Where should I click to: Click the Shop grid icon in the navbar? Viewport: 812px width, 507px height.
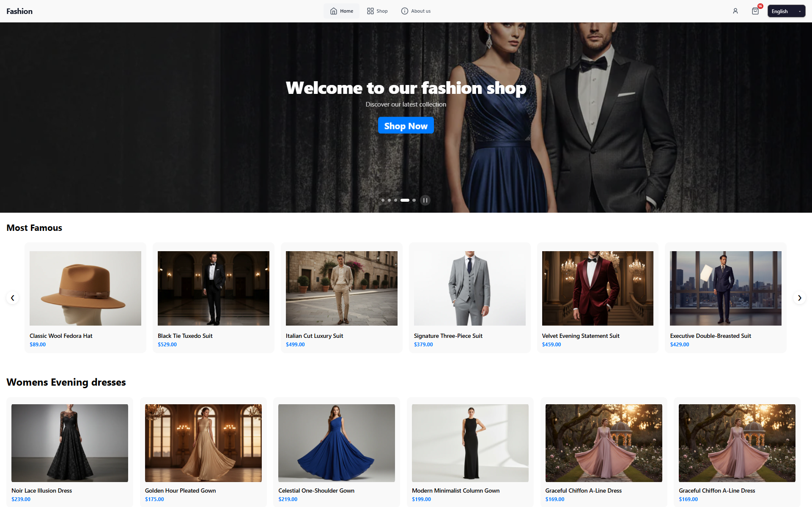click(370, 11)
